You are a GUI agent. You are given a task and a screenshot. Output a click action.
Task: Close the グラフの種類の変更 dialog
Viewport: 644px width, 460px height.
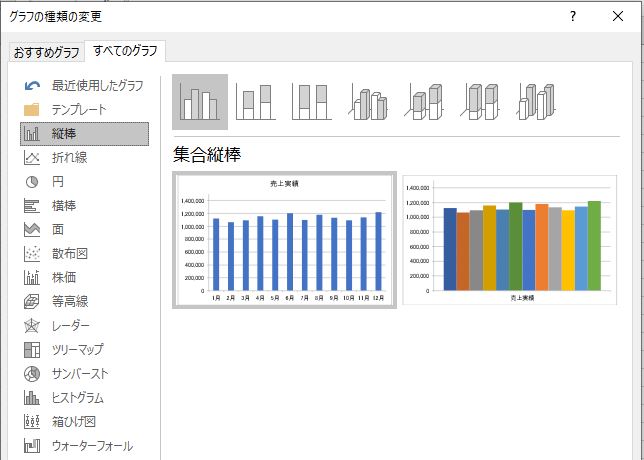618,16
